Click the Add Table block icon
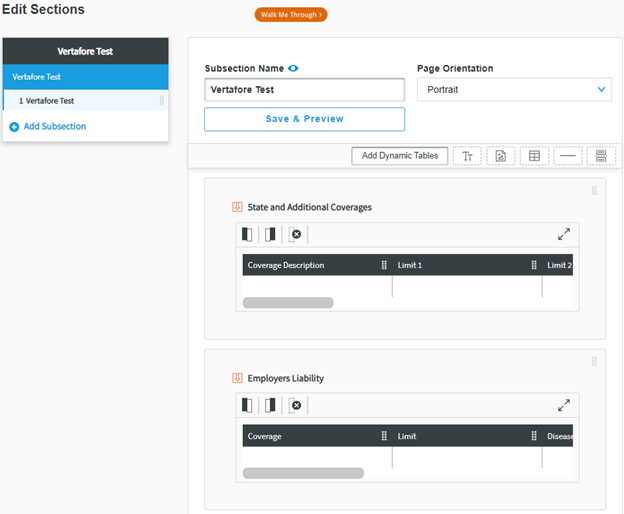 click(x=534, y=156)
